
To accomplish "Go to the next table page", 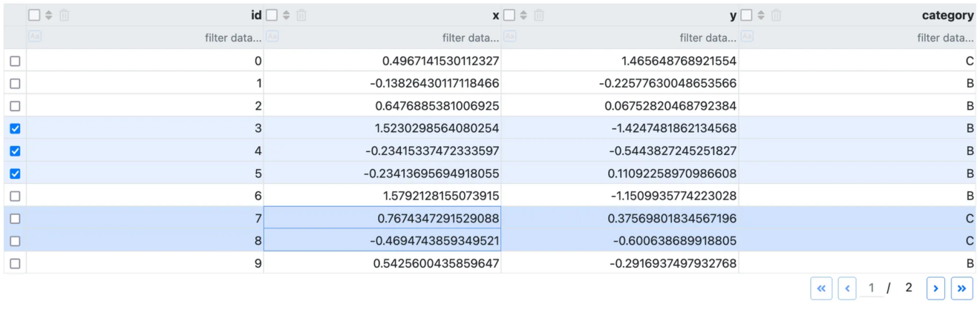I will (936, 288).
